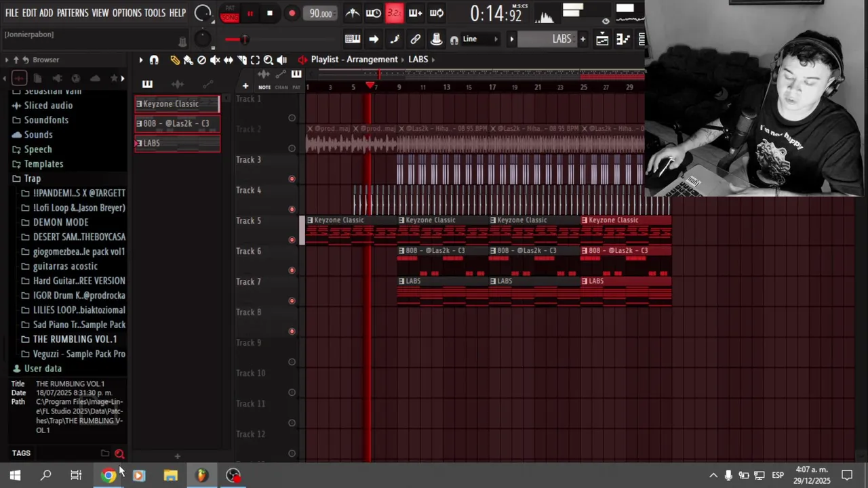Open the VIEW menu
Screen dimensions: 868x488
[100, 13]
